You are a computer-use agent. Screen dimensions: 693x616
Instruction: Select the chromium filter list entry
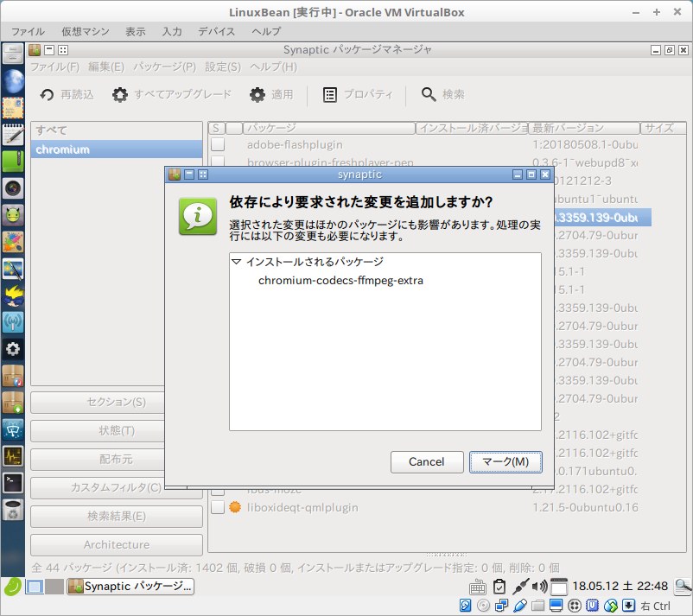coord(117,149)
